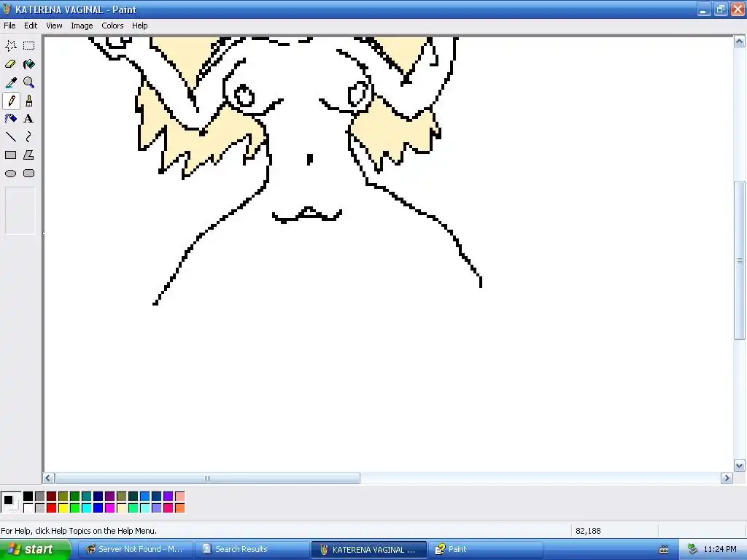Screen dimensions: 747x560
Task: Click the horizontal scrollbar left arrow
Action: coord(48,478)
